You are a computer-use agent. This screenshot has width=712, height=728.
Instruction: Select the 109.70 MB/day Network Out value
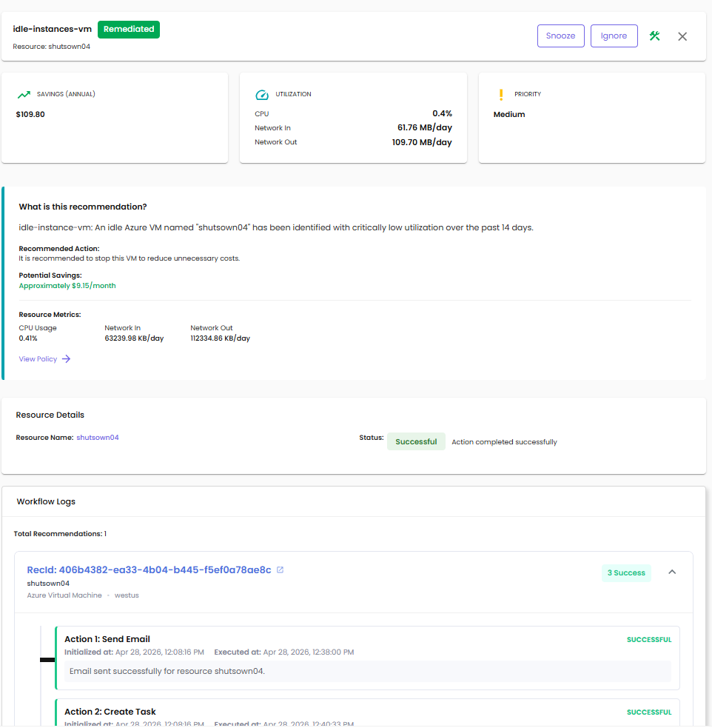422,142
